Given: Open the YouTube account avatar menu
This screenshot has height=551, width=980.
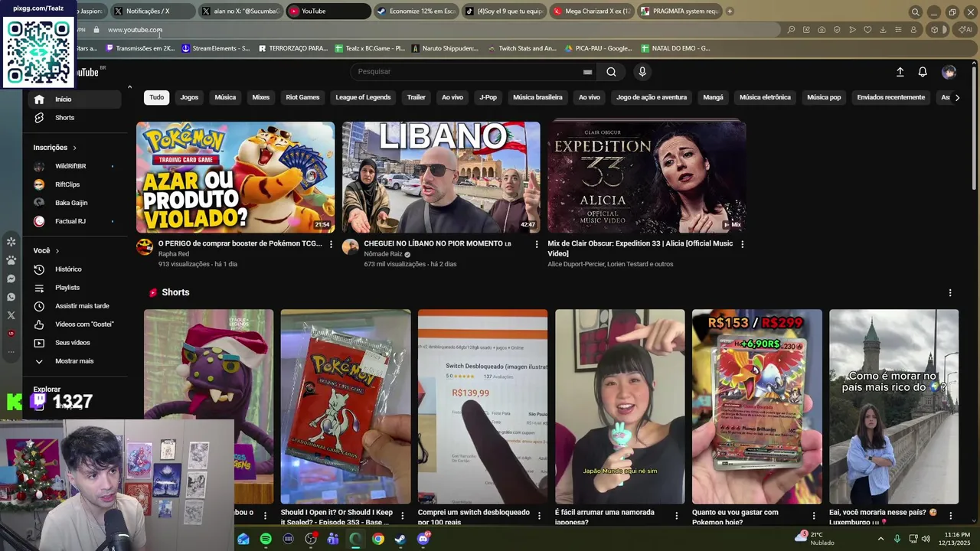Looking at the screenshot, I should 949,72.
